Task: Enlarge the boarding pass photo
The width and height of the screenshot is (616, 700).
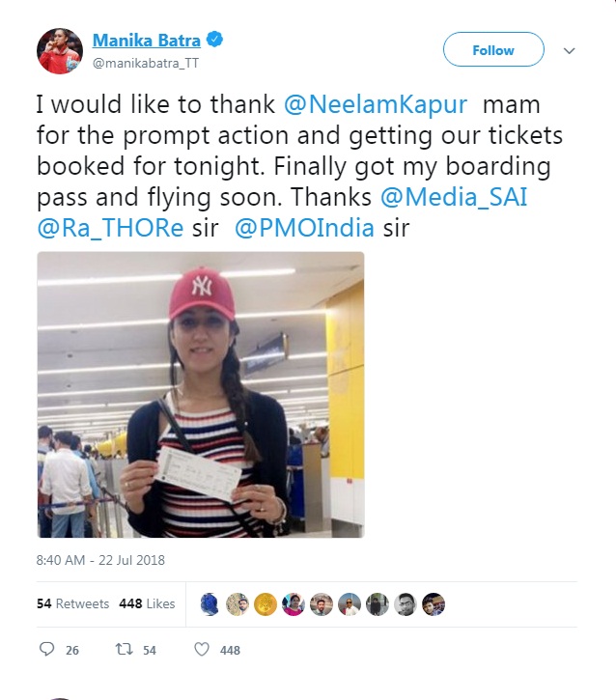Action: [x=201, y=395]
